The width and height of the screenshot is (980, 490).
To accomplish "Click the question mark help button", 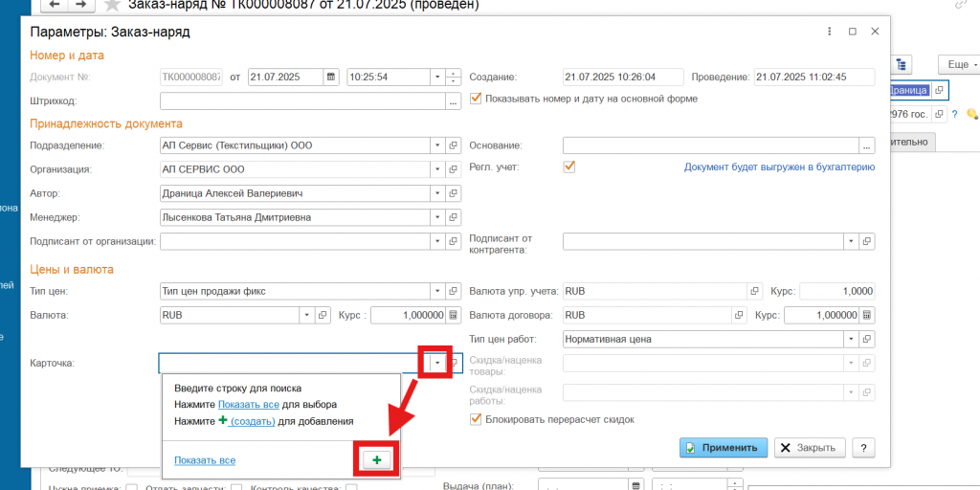I will (864, 448).
